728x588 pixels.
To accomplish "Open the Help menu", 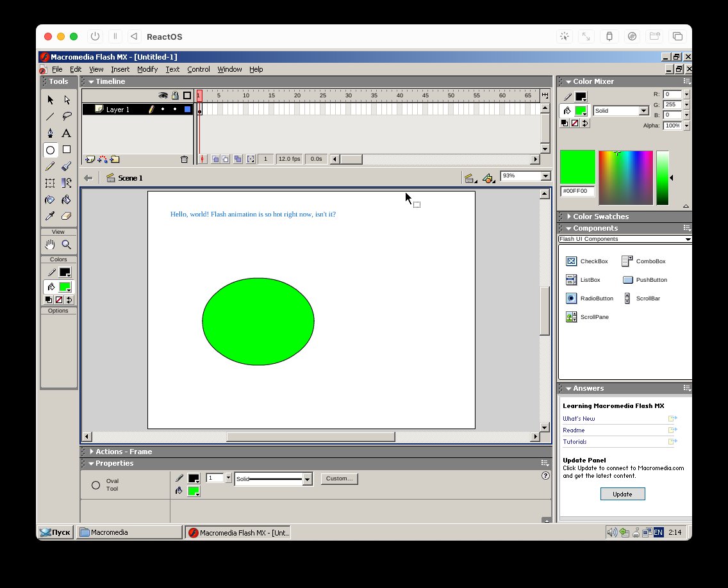I will pos(256,69).
